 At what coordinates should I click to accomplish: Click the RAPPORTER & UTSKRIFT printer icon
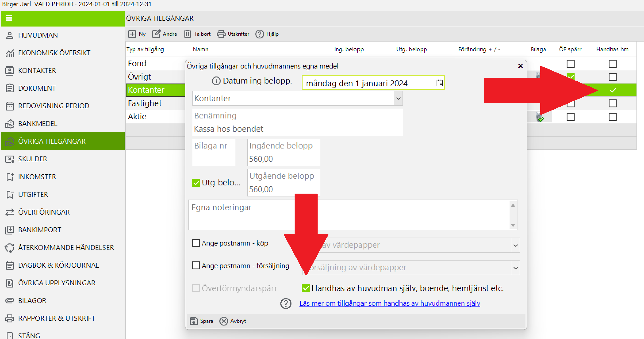[10, 318]
